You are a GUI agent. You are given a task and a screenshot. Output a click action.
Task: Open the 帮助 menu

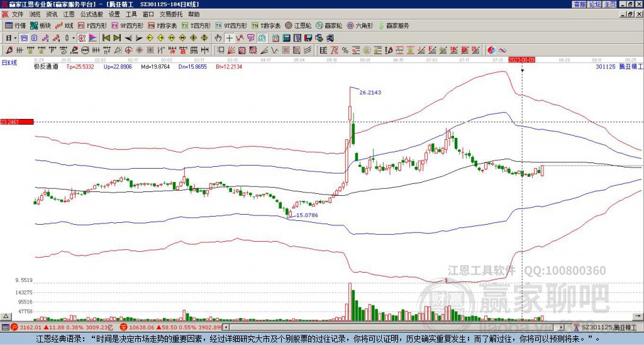[194, 14]
